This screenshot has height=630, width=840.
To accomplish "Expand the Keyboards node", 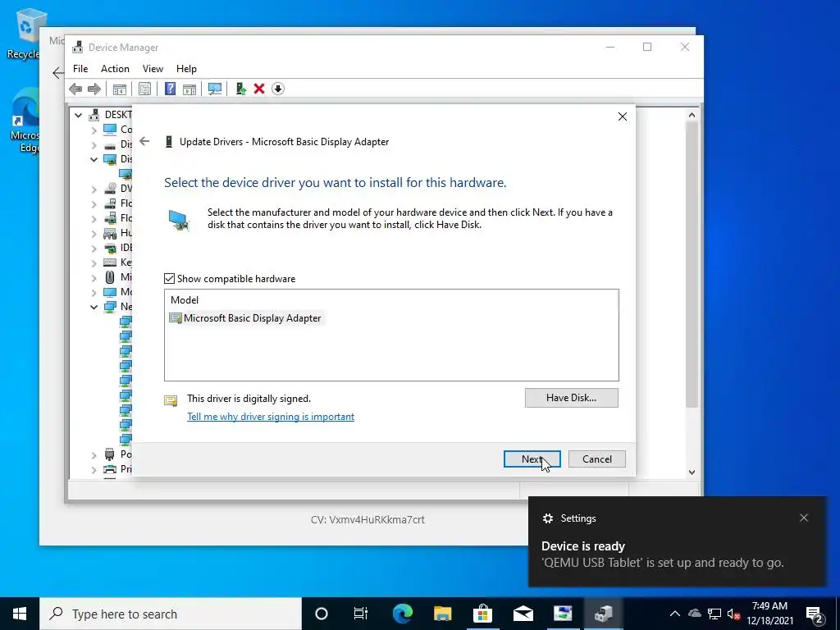I will coord(94,263).
